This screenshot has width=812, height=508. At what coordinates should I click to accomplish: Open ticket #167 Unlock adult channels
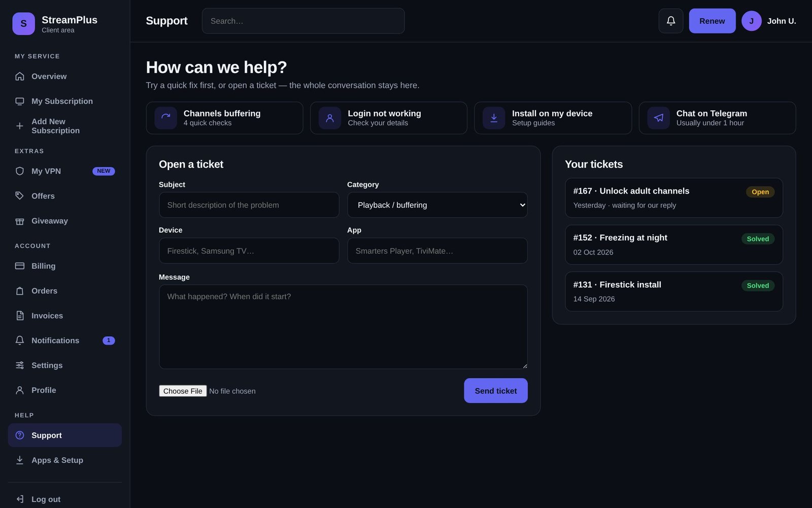point(673,198)
